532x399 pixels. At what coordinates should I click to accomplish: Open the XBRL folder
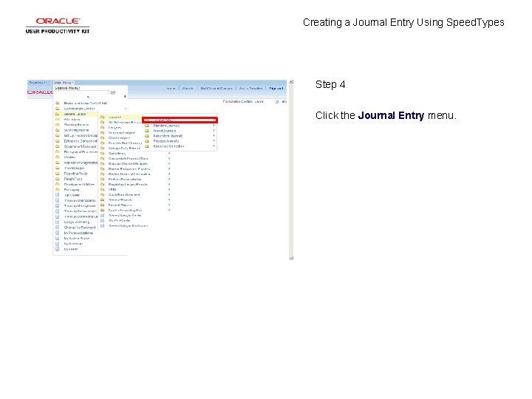(112, 189)
